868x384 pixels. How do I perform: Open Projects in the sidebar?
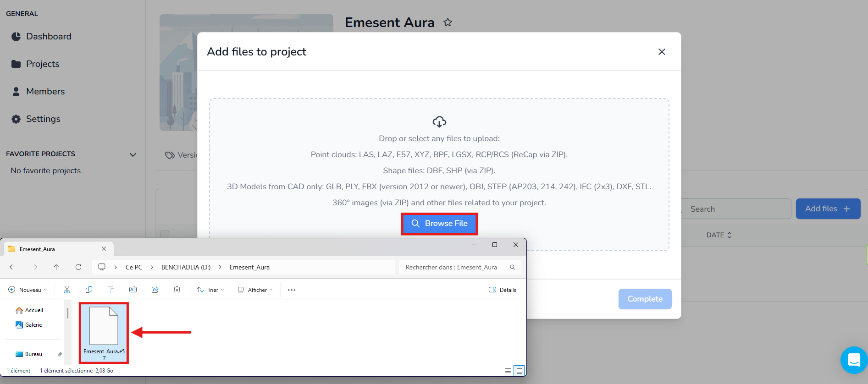(x=42, y=64)
